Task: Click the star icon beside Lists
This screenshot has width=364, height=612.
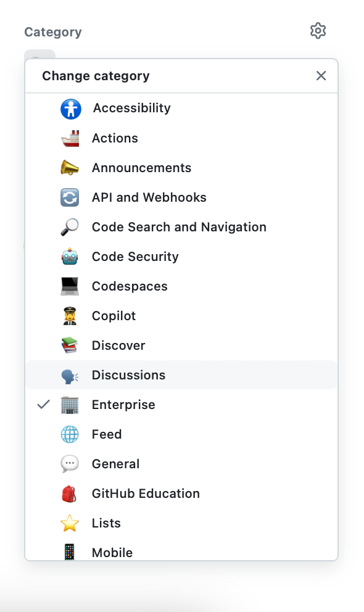Action: 70,523
